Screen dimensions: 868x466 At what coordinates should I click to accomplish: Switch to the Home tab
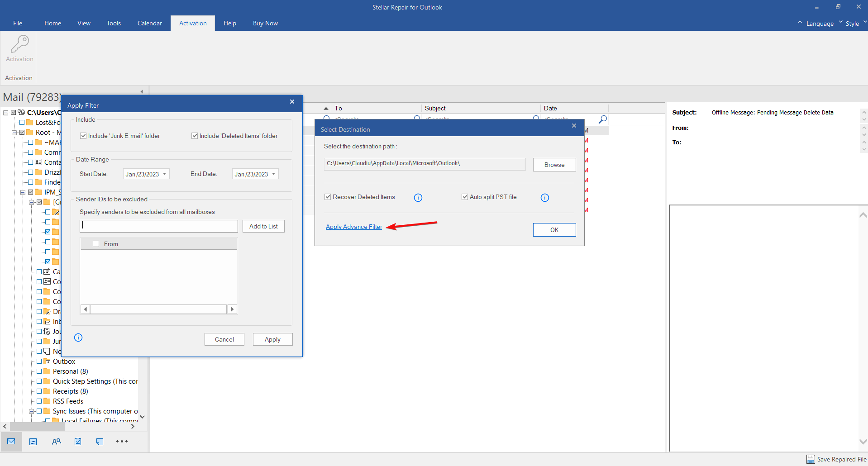coord(52,23)
